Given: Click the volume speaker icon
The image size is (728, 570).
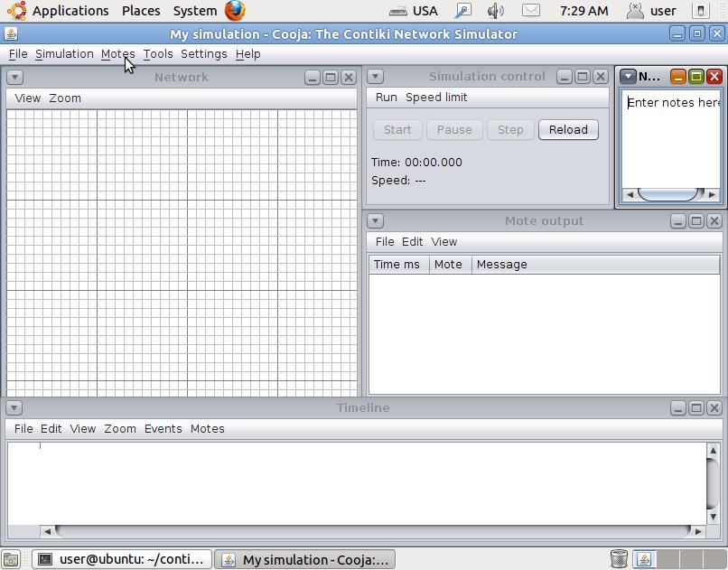Looking at the screenshot, I should click(x=496, y=11).
